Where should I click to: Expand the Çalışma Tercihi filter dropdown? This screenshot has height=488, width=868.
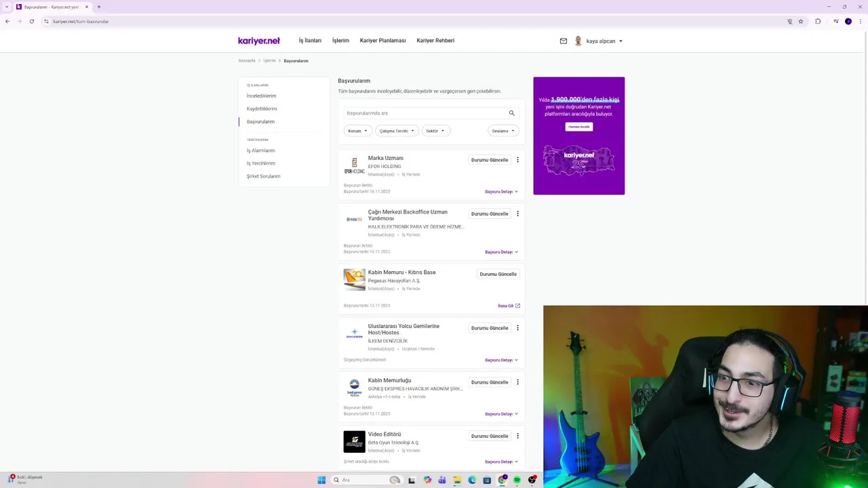[397, 131]
